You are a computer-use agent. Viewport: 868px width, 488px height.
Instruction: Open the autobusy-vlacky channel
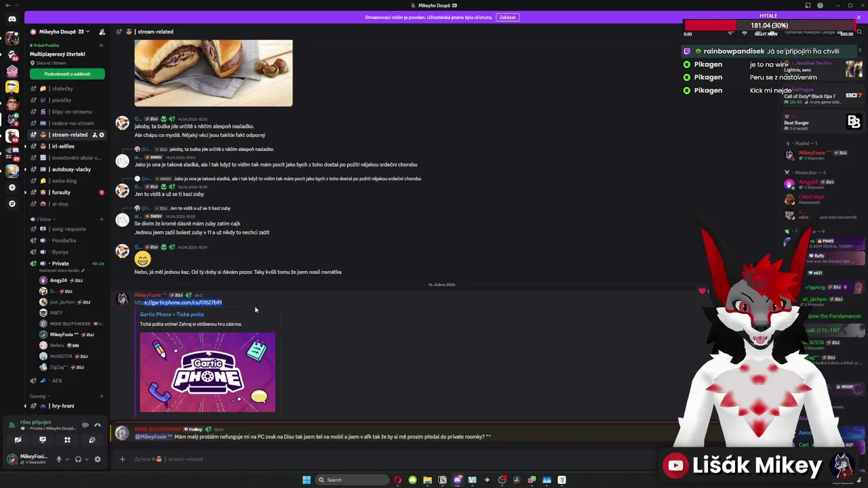click(67, 169)
